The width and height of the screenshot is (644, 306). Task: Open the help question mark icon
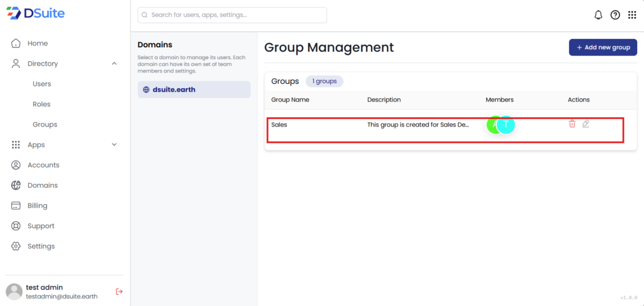pyautogui.click(x=615, y=15)
